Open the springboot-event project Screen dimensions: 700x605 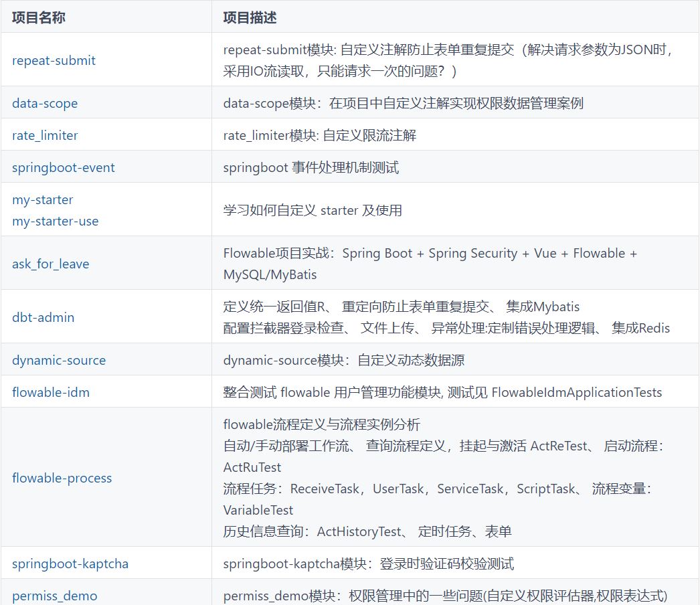tap(64, 167)
